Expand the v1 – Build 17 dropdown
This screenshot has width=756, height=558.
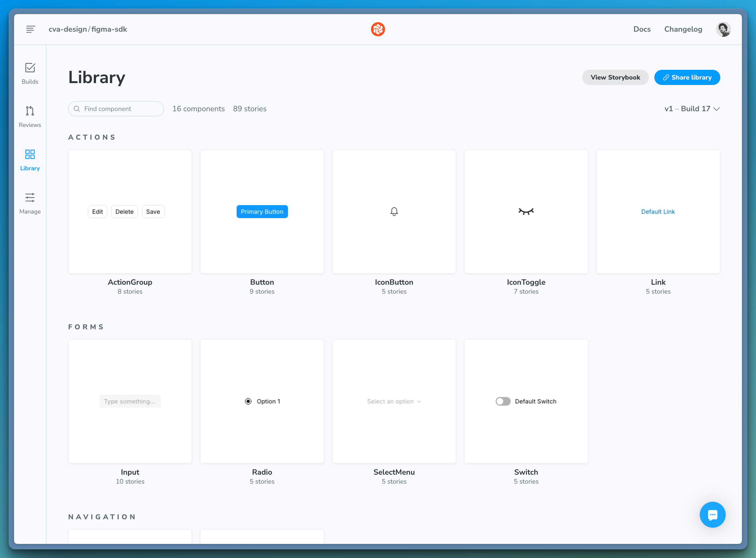[x=692, y=109]
